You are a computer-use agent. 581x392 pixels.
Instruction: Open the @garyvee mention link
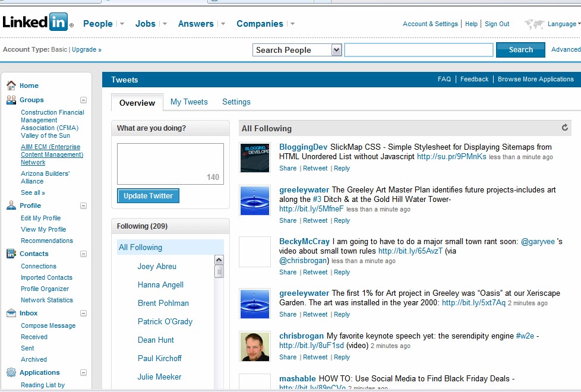538,242
